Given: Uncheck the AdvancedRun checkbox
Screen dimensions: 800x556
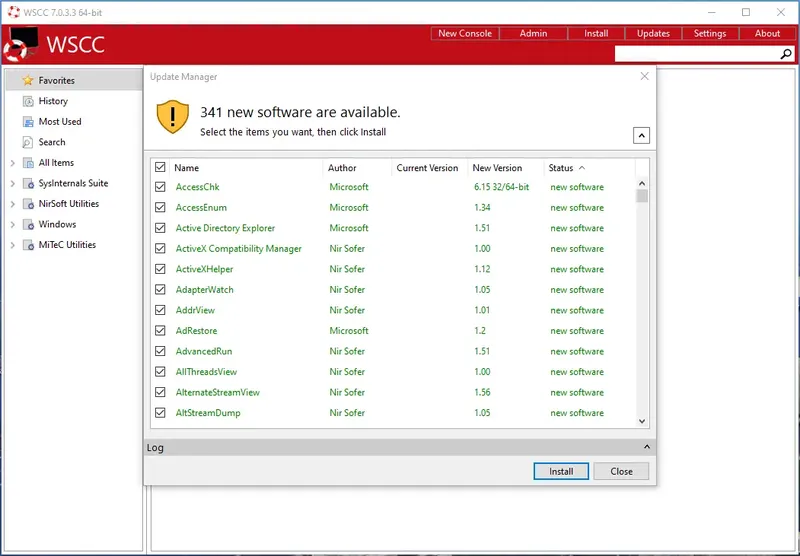Looking at the screenshot, I should pyautogui.click(x=160, y=351).
